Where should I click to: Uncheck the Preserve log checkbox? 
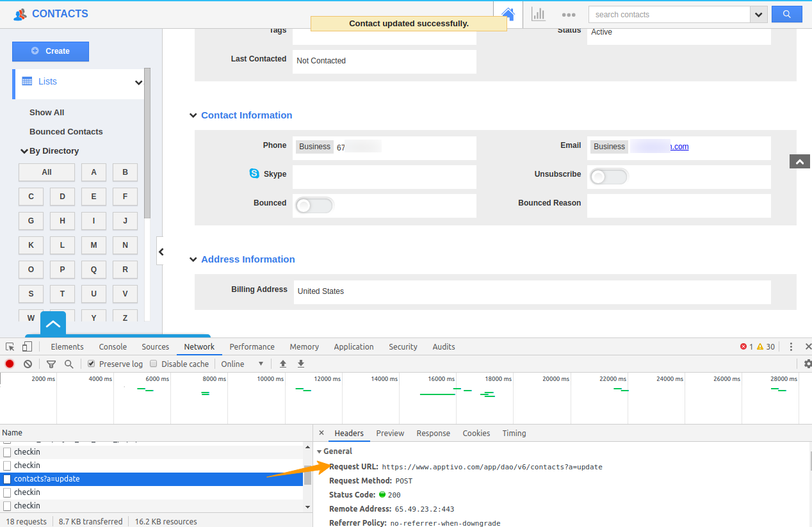pos(90,363)
